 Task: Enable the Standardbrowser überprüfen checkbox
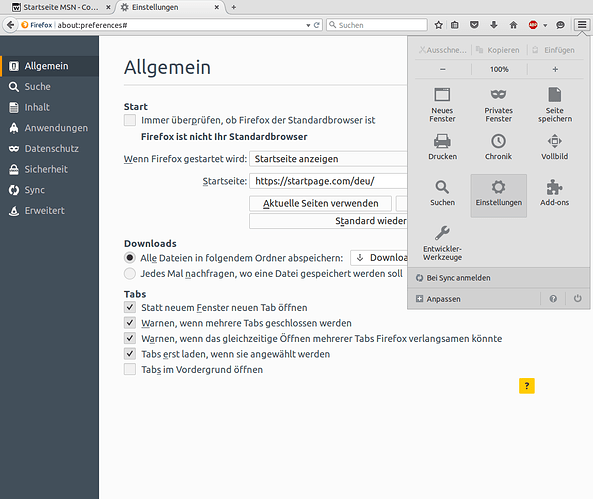[130, 120]
